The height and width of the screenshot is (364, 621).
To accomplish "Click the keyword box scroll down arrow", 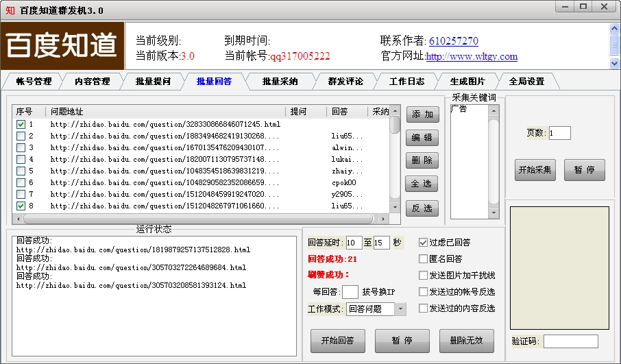I will 494,213.
